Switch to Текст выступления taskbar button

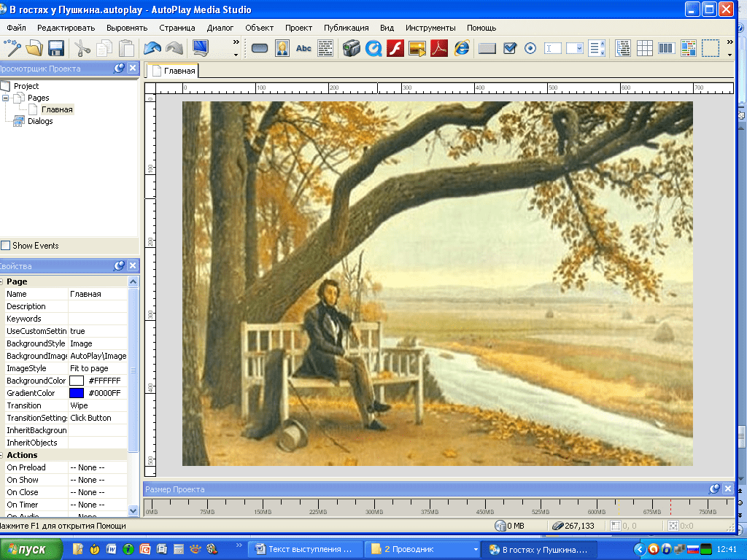tap(306, 549)
